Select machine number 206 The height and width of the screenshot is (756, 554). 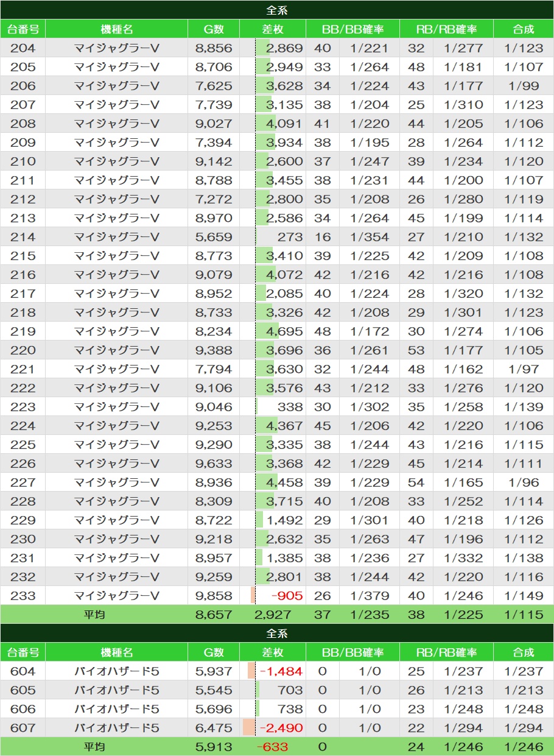click(x=23, y=86)
